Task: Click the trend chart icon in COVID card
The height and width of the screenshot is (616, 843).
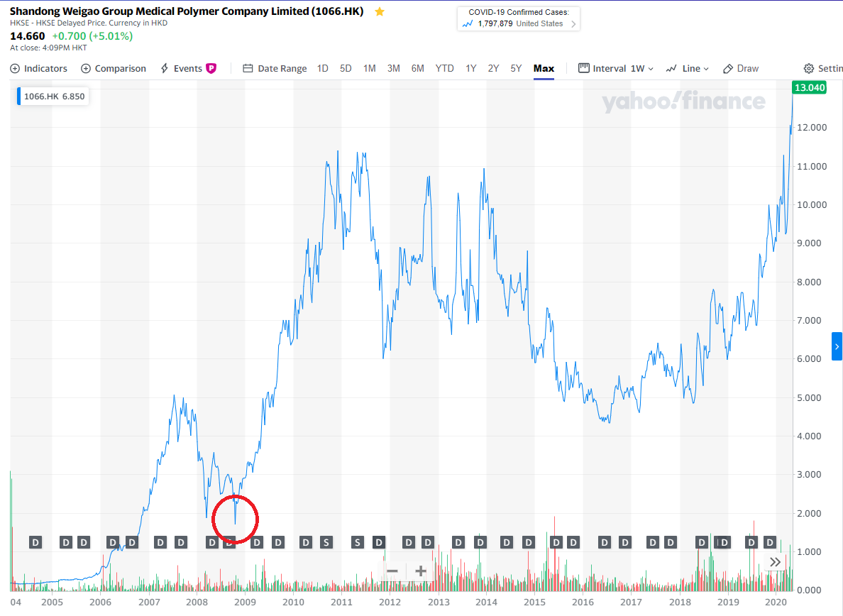Action: (x=468, y=23)
